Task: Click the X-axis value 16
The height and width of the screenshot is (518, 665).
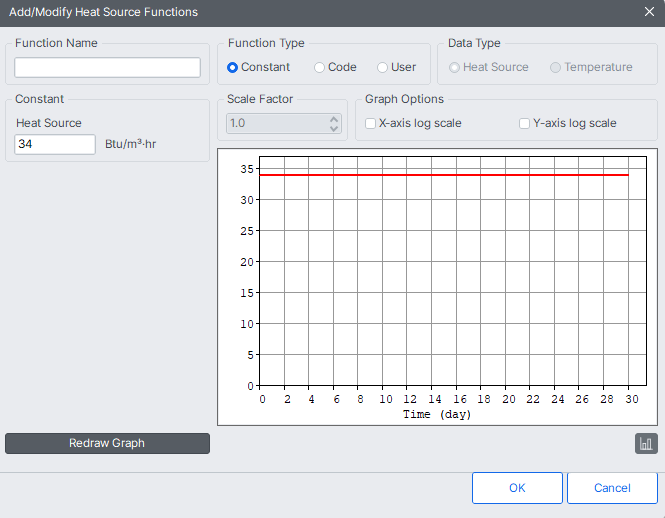Action: [460, 399]
